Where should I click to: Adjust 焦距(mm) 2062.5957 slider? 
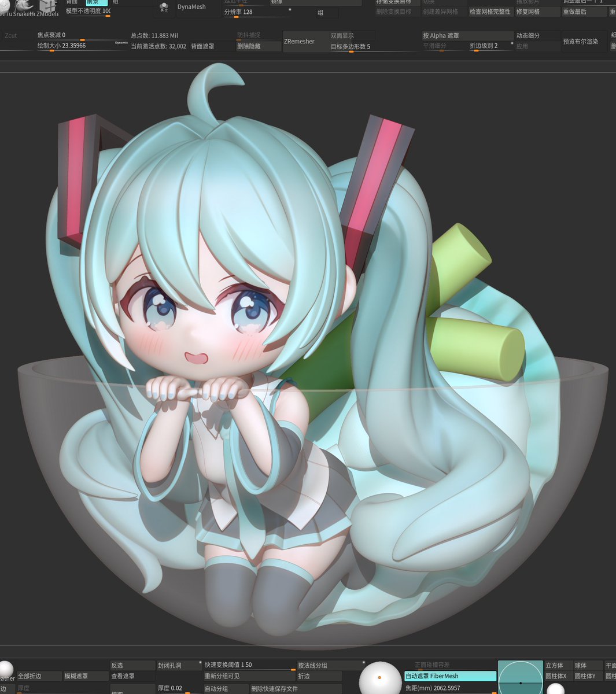[451, 688]
